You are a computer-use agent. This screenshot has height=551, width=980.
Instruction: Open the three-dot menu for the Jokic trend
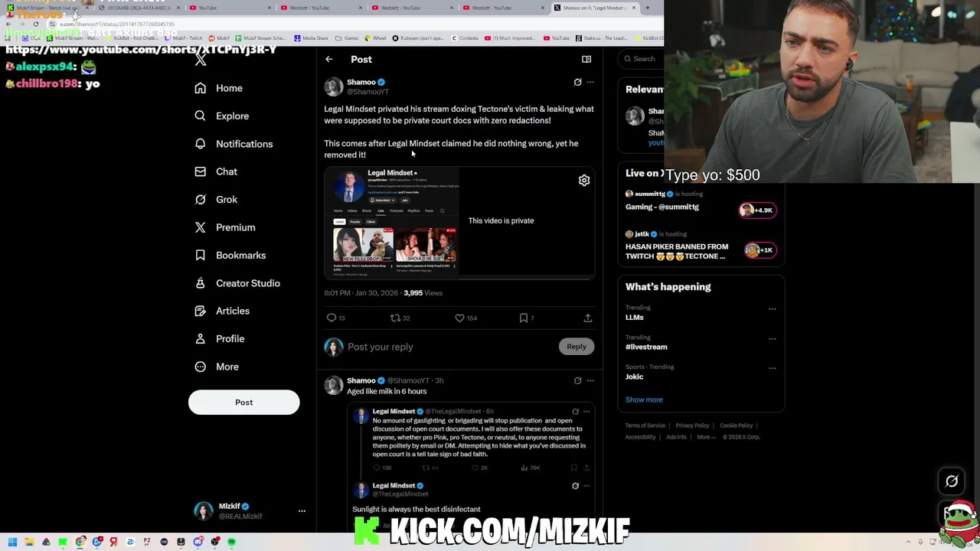tap(772, 368)
